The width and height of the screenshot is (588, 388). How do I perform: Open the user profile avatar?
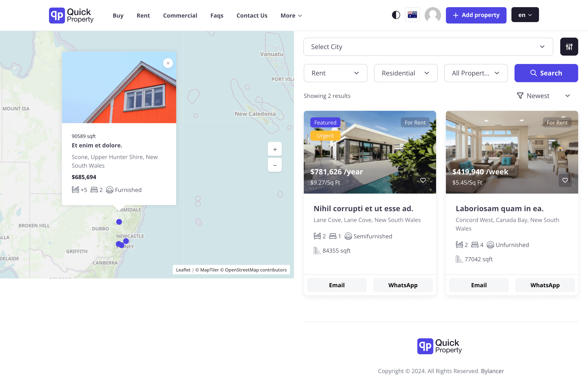coord(433,15)
